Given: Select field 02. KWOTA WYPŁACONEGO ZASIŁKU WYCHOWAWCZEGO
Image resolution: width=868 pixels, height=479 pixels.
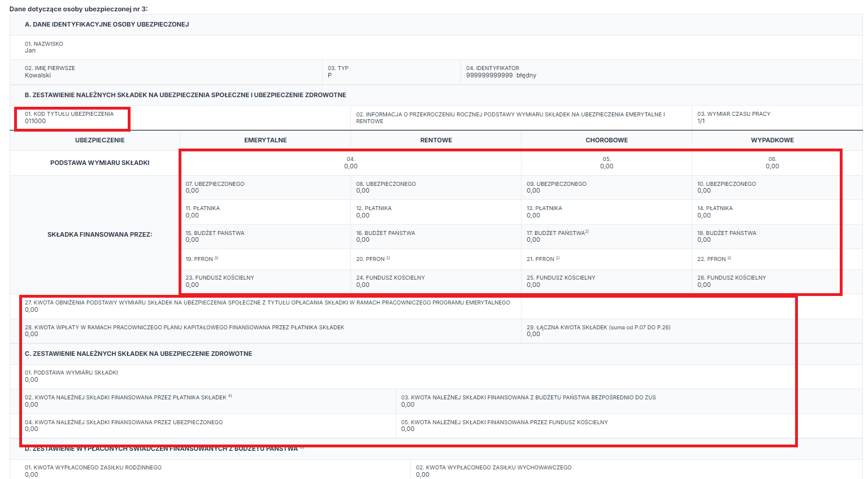Looking at the screenshot, I should click(x=636, y=470).
